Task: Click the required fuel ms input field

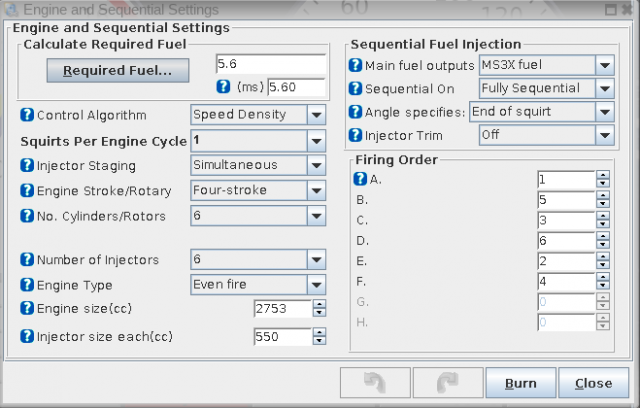Action: pyautogui.click(x=295, y=87)
